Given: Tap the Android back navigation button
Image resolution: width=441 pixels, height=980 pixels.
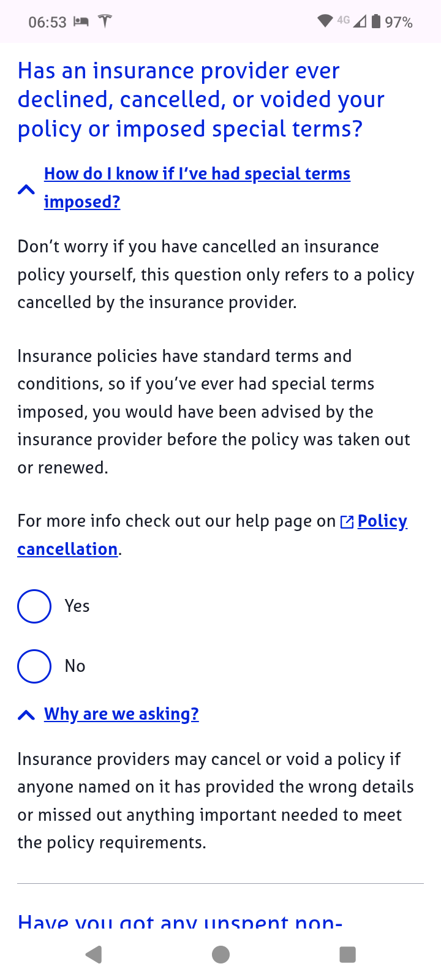Looking at the screenshot, I should [x=93, y=954].
